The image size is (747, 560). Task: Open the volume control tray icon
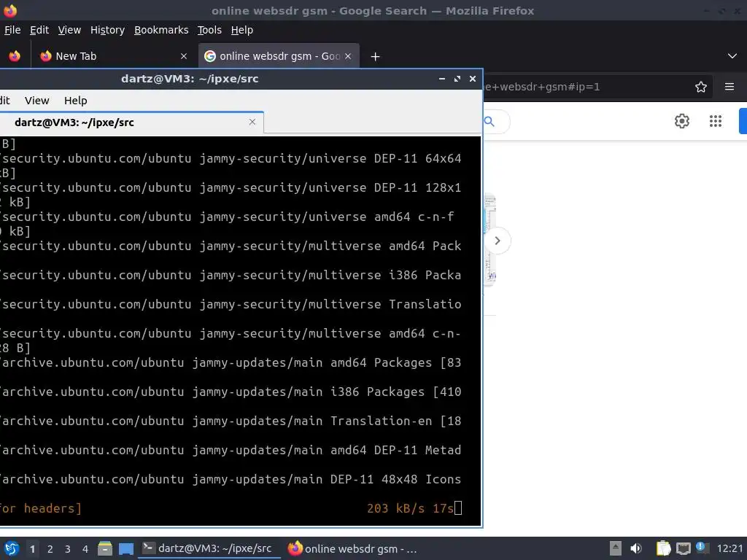coord(636,548)
